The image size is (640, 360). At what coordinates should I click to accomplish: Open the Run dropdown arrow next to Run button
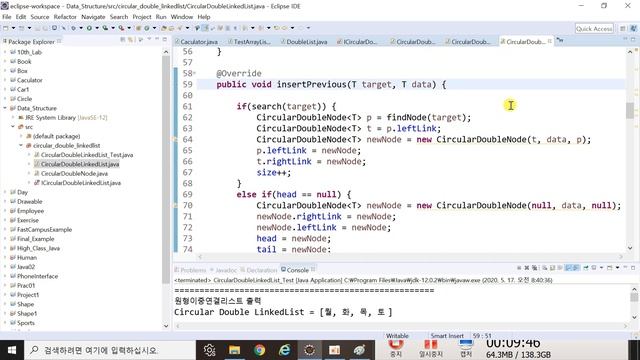[x=96, y=28]
